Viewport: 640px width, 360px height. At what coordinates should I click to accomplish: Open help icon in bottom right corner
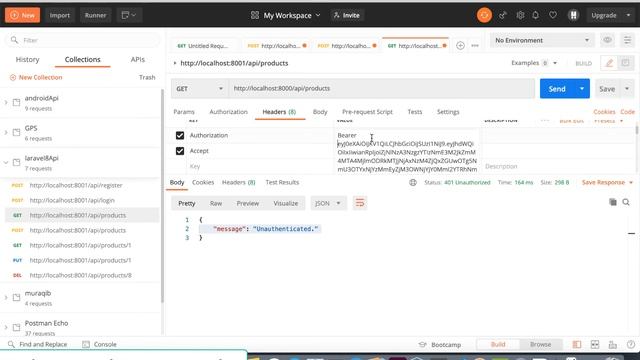631,345
